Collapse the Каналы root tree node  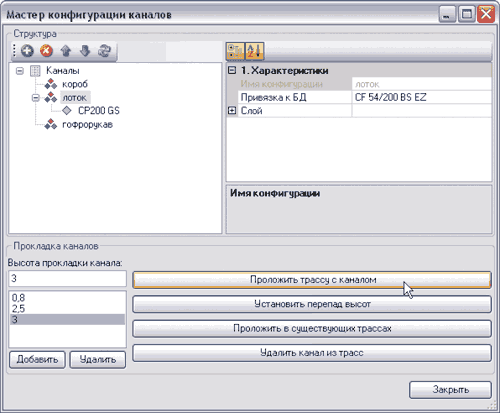point(20,71)
